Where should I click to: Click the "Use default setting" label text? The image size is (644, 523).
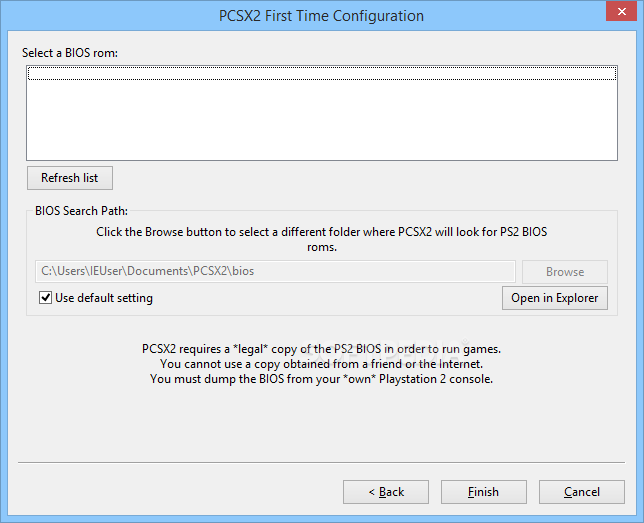pyautogui.click(x=104, y=298)
